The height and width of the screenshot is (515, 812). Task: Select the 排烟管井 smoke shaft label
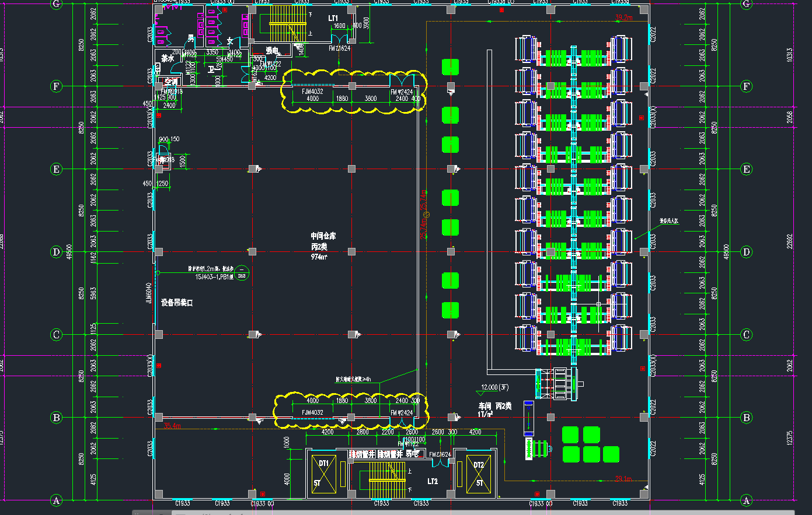[362, 454]
